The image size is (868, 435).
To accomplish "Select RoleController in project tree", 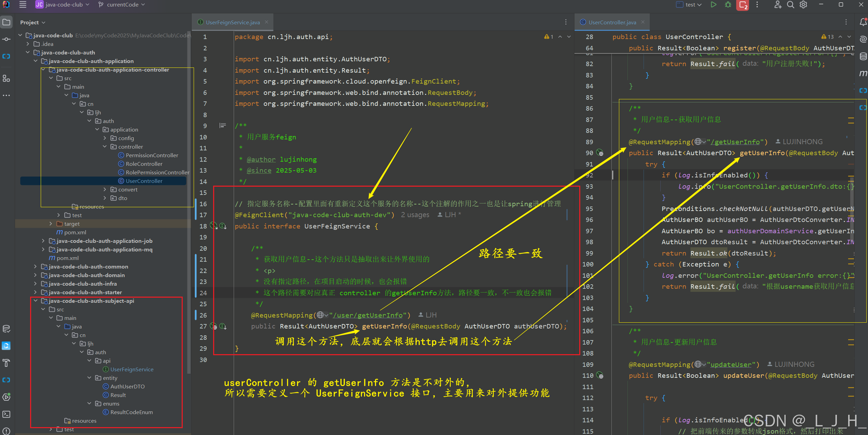I will click(144, 164).
